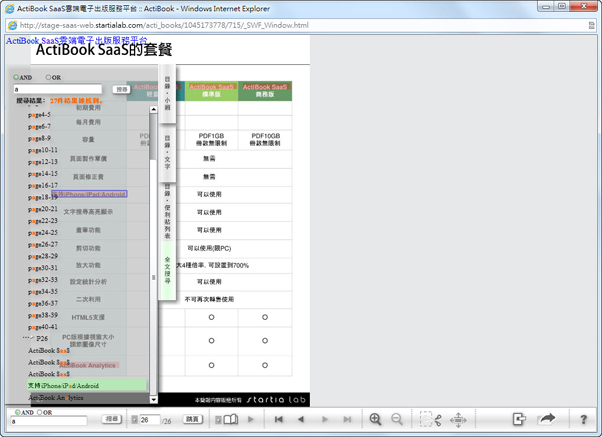The height and width of the screenshot is (437, 602).
Task: Go to the previous page
Action: 301,419
